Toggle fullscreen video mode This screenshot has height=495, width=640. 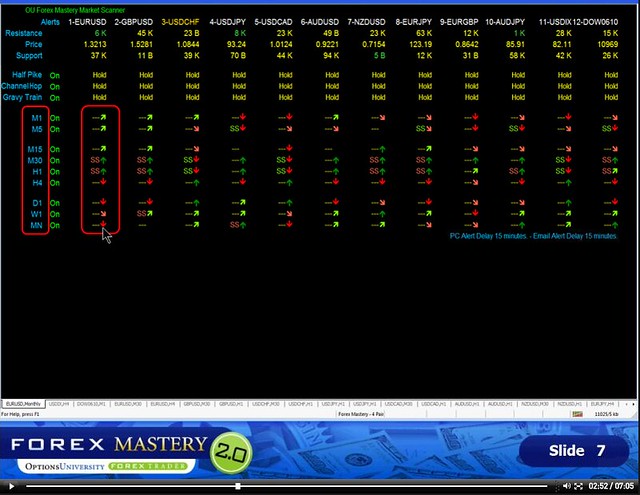(578, 486)
